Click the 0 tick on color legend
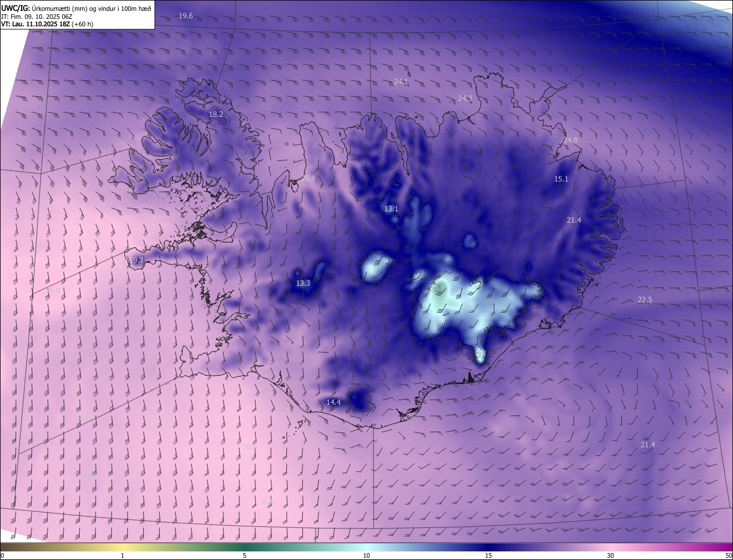The width and height of the screenshot is (733, 560). tap(2, 555)
